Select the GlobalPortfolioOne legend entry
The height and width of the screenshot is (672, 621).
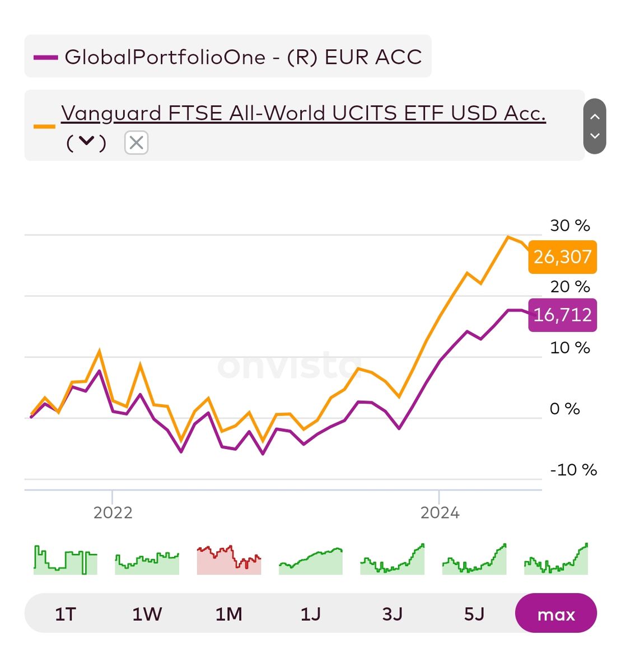(228, 57)
